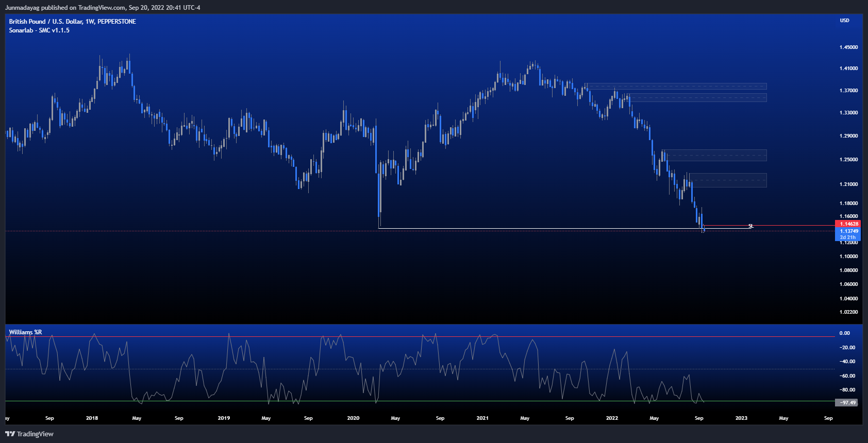This screenshot has height=443, width=868.
Task: Click the 0.00 Williams %R scale label
Action: coord(844,333)
